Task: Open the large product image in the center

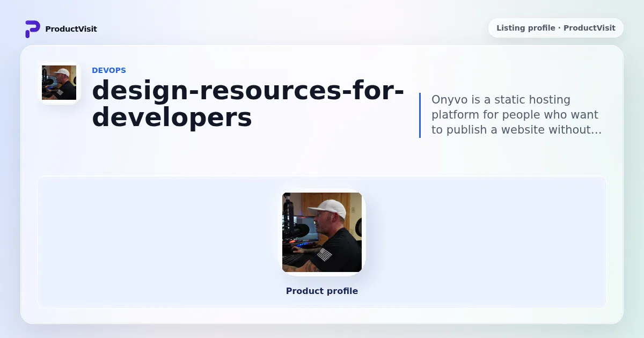Action: click(322, 232)
